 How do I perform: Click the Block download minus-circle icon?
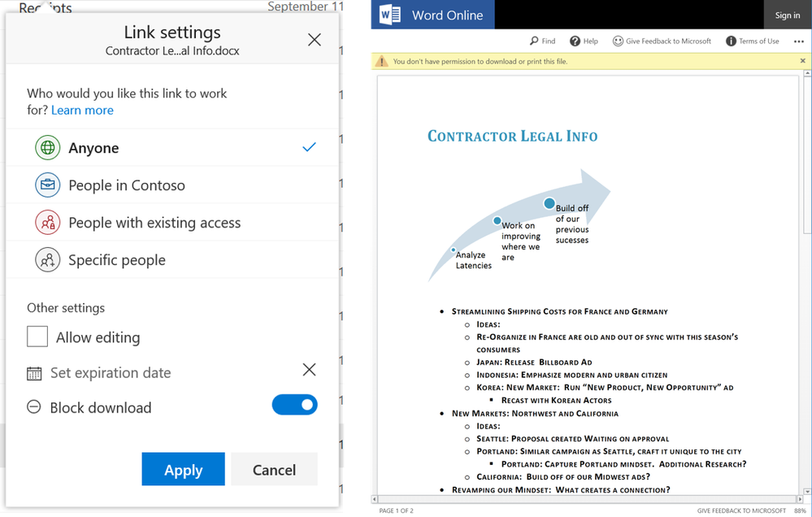pyautogui.click(x=33, y=407)
